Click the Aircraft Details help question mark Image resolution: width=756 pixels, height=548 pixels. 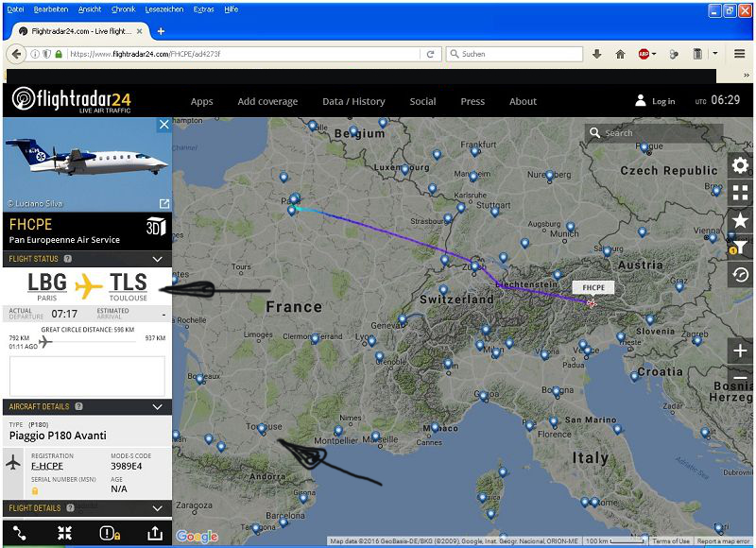[78, 406]
